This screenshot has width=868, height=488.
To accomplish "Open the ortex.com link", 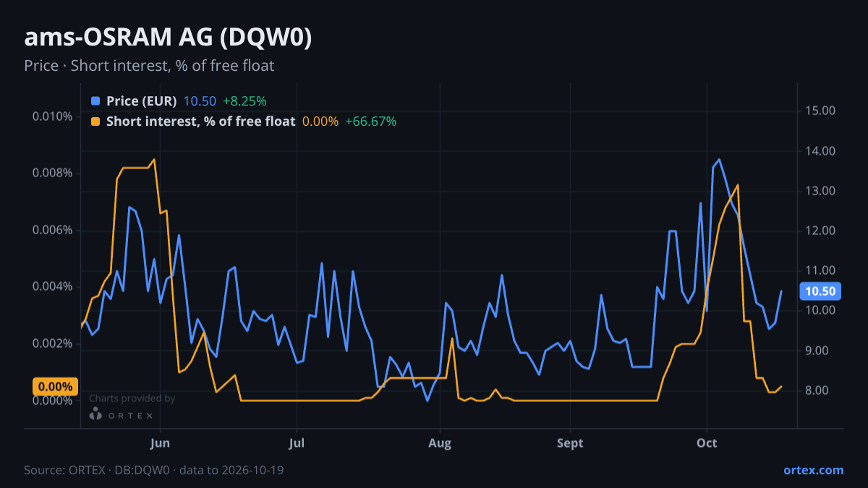I will (813, 470).
